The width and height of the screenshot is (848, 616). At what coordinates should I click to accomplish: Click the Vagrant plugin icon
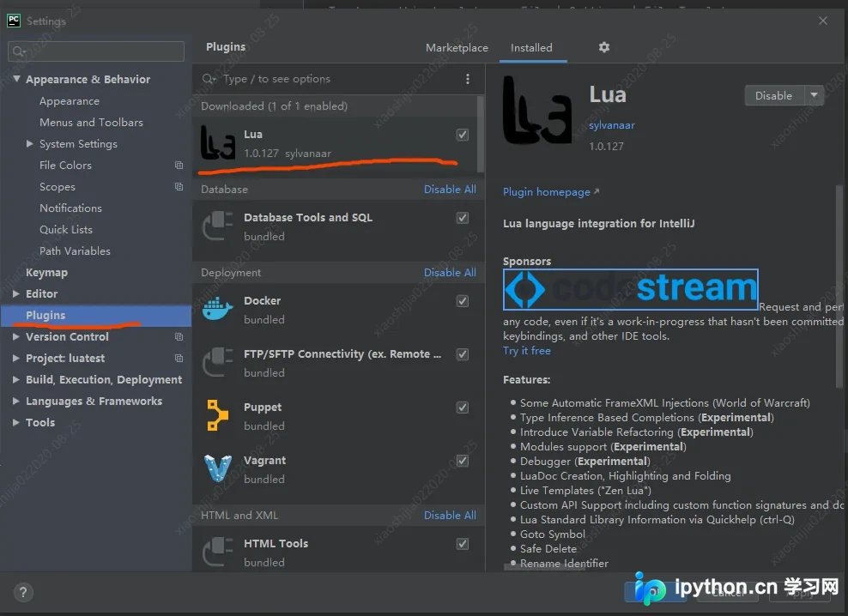point(218,468)
